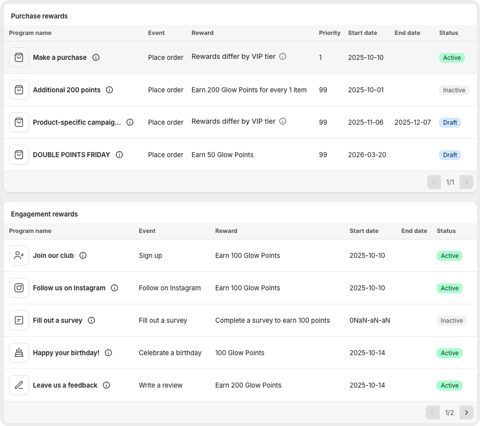Go to previous page of Purchase rewards
Image resolution: width=480 pixels, height=426 pixels.
(x=434, y=182)
